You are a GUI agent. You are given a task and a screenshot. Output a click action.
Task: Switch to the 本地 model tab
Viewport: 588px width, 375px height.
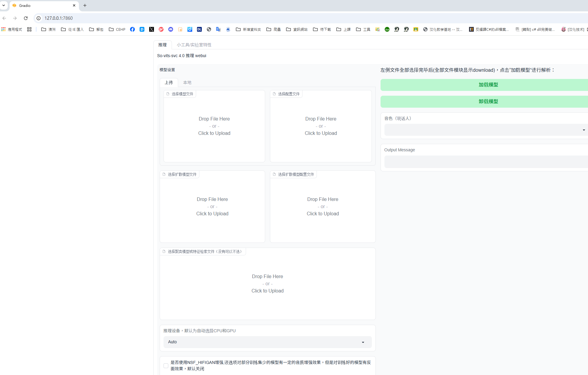[187, 83]
